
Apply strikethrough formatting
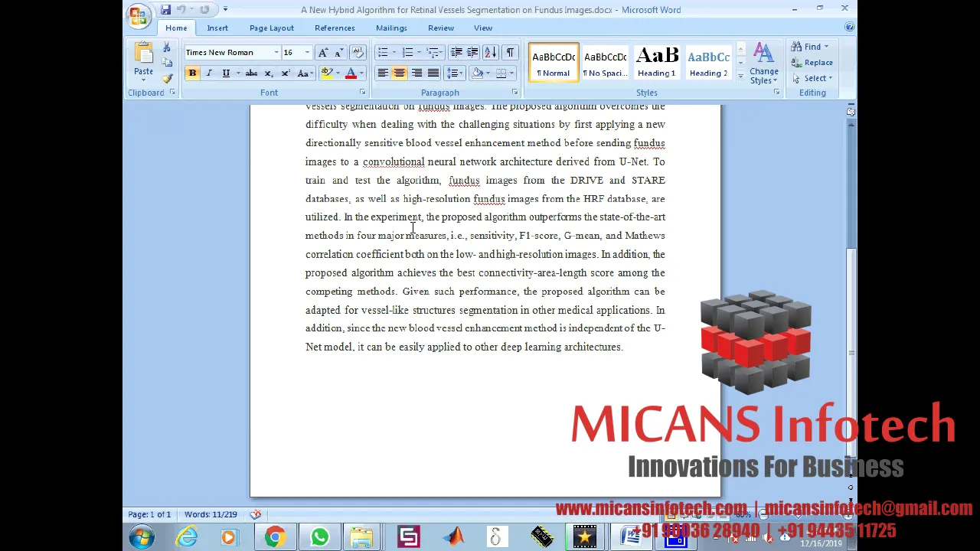point(251,73)
